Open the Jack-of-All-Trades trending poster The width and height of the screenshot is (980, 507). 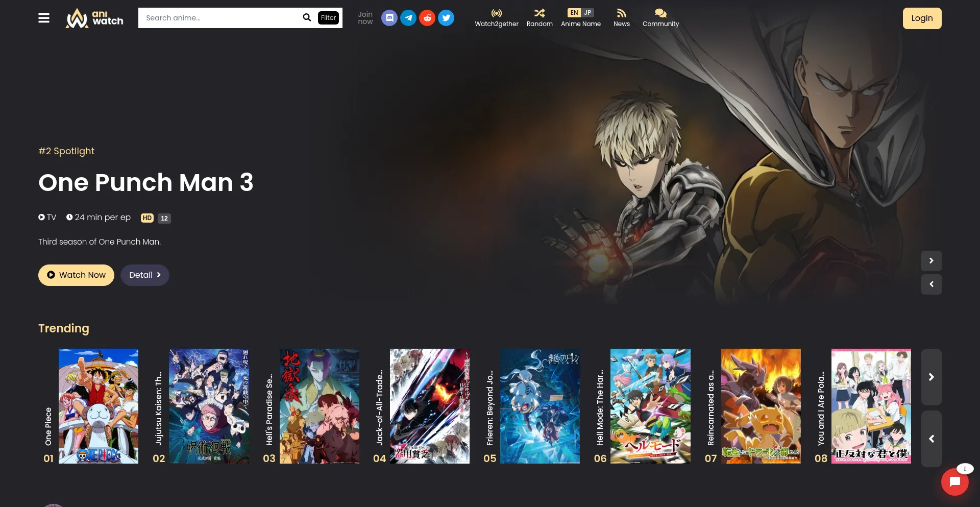tap(430, 406)
